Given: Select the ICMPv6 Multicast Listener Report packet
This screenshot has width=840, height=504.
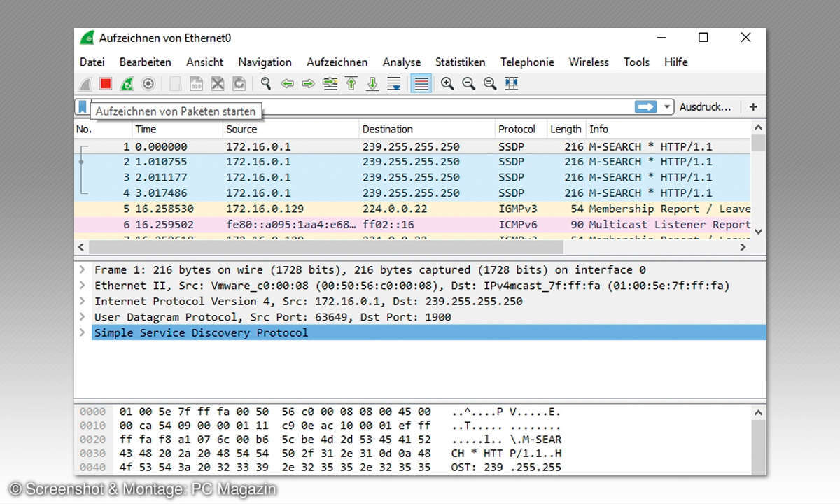Looking at the screenshot, I should pos(413,225).
